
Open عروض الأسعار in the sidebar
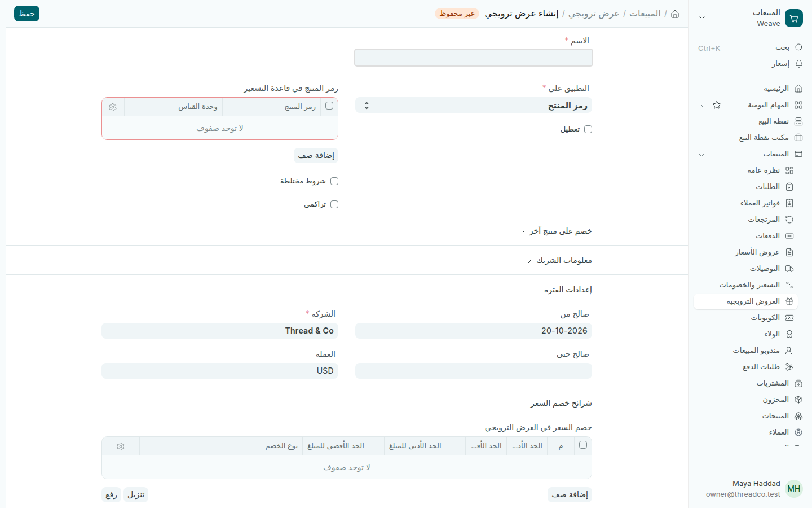click(x=757, y=252)
